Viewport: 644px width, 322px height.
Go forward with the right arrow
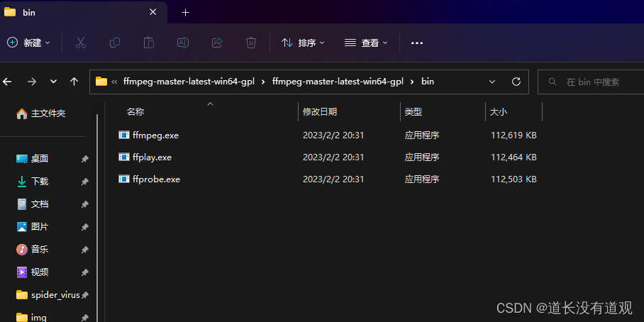(x=32, y=82)
